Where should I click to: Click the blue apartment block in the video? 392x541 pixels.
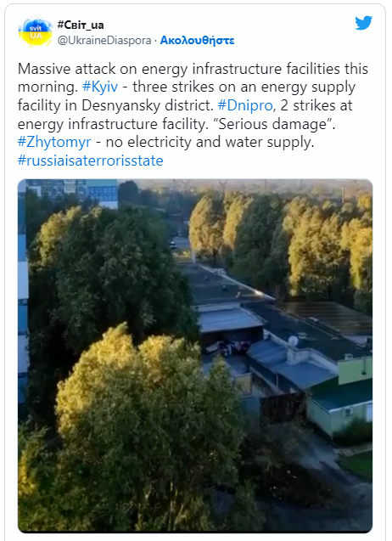[x=102, y=194]
